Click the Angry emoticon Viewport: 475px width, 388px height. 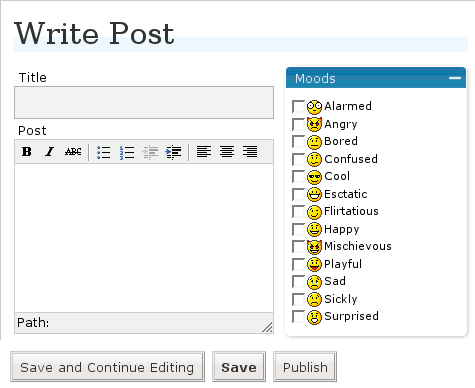314,124
